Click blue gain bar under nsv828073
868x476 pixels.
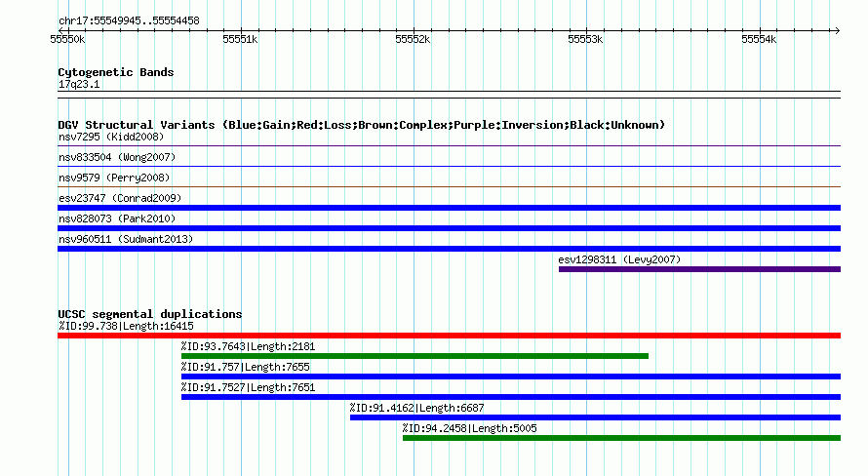tap(449, 228)
